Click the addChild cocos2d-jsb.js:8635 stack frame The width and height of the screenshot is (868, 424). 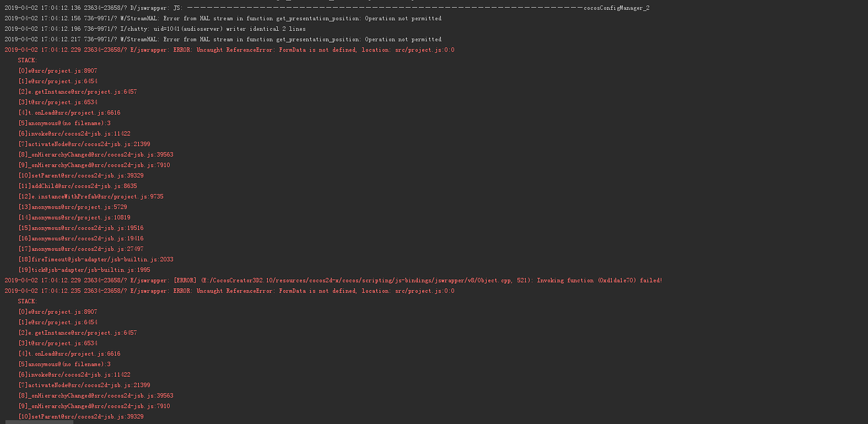77,186
